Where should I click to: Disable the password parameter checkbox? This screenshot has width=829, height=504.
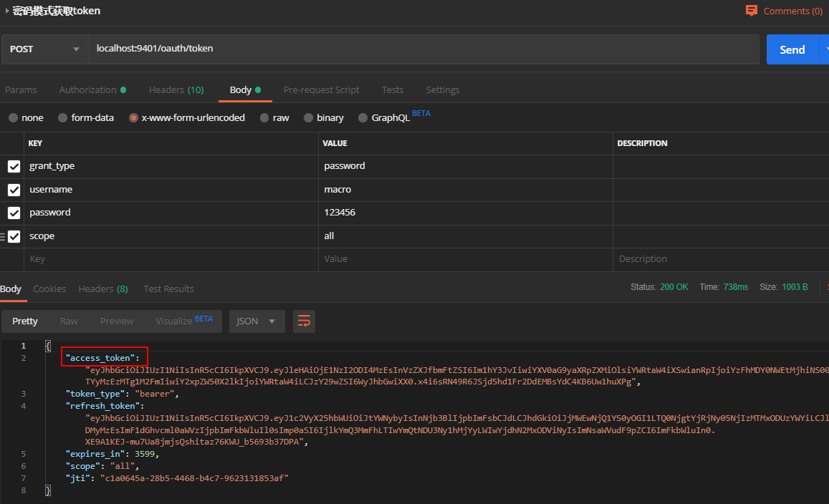click(14, 213)
